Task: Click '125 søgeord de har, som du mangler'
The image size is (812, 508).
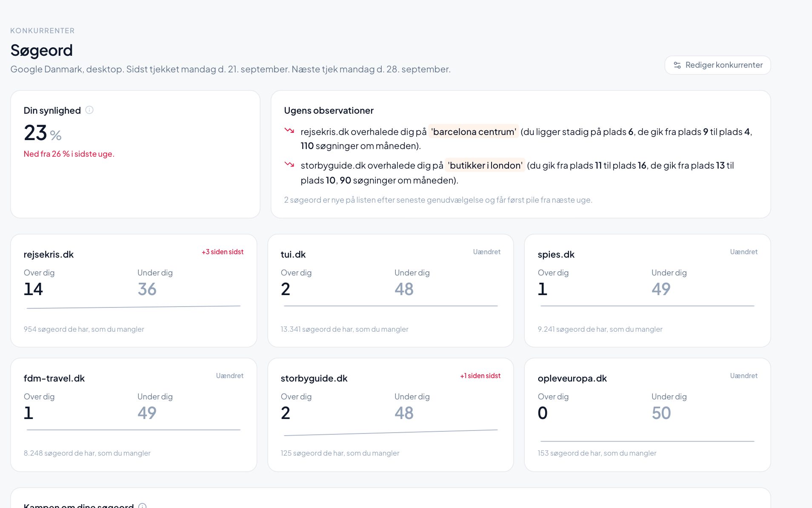Action: tap(340, 453)
